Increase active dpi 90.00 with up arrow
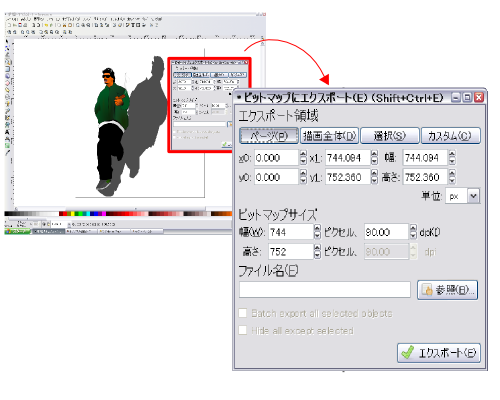This screenshot has height=400, width=500. point(413,228)
